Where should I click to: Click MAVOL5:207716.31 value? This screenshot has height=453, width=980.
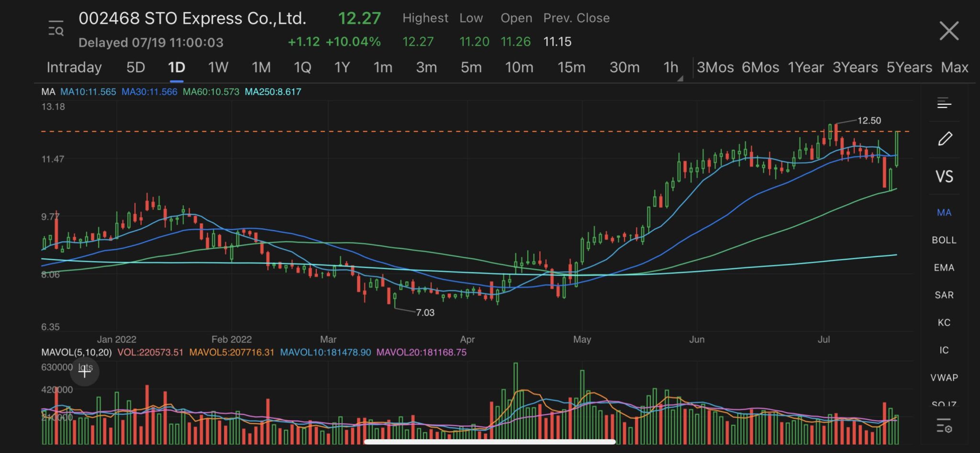[x=232, y=353]
